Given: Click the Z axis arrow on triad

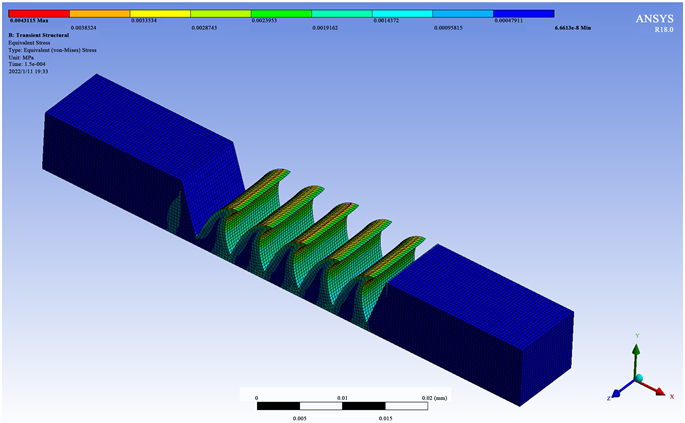Looking at the screenshot, I should [x=616, y=393].
